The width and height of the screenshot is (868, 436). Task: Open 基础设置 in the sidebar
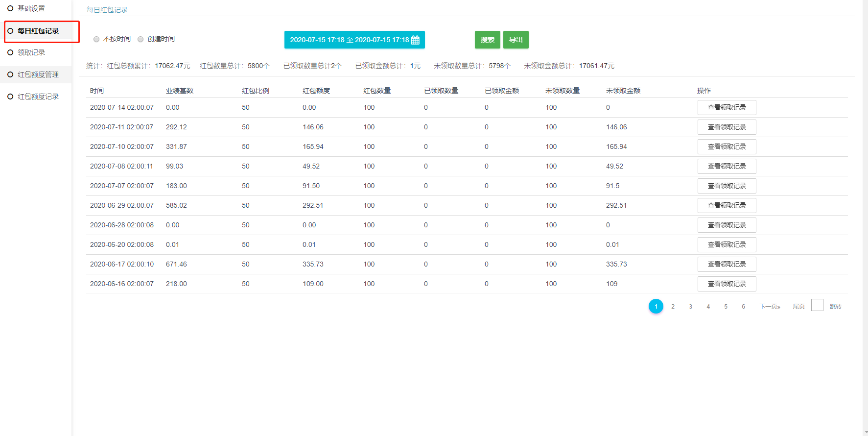31,8
